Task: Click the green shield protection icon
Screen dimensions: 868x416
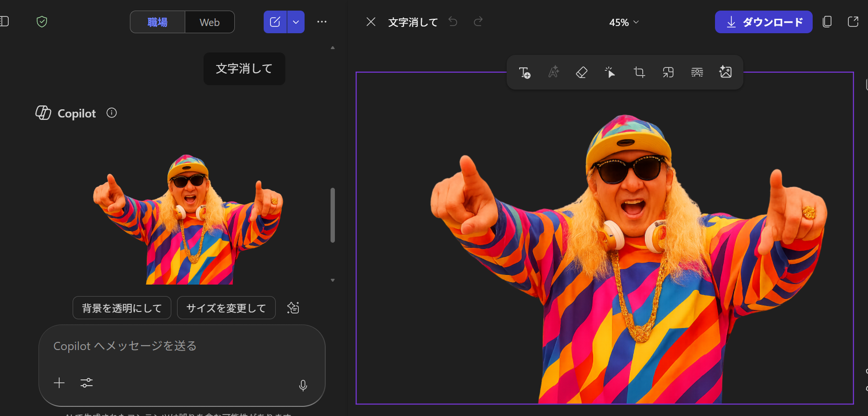Action: [x=42, y=22]
